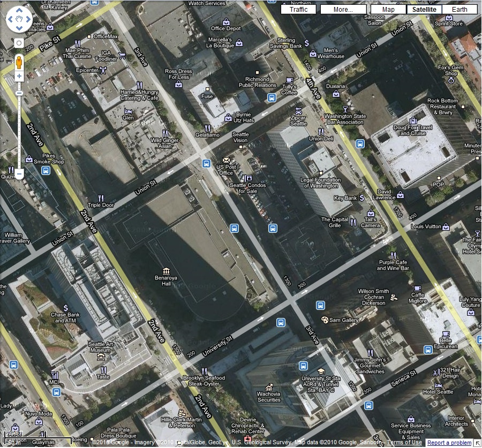Open Byrnie Utz Hats shopping icon
The height and width of the screenshot is (448, 482).
228,117
